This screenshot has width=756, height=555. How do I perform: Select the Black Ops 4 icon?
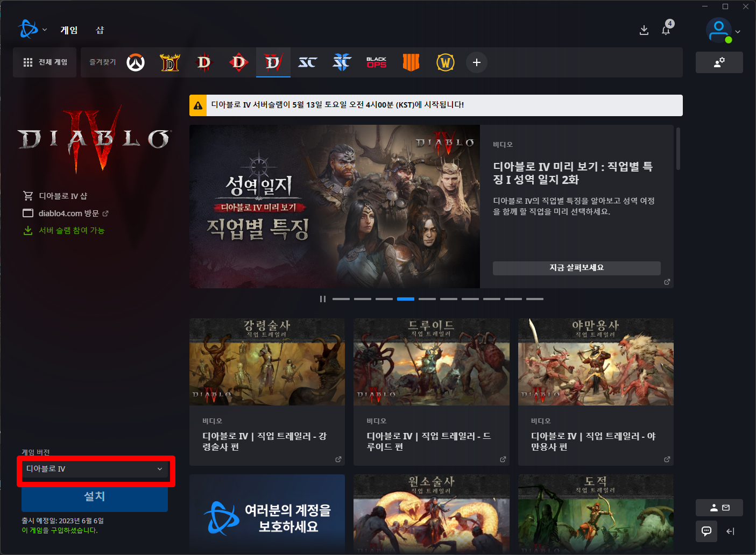(411, 62)
